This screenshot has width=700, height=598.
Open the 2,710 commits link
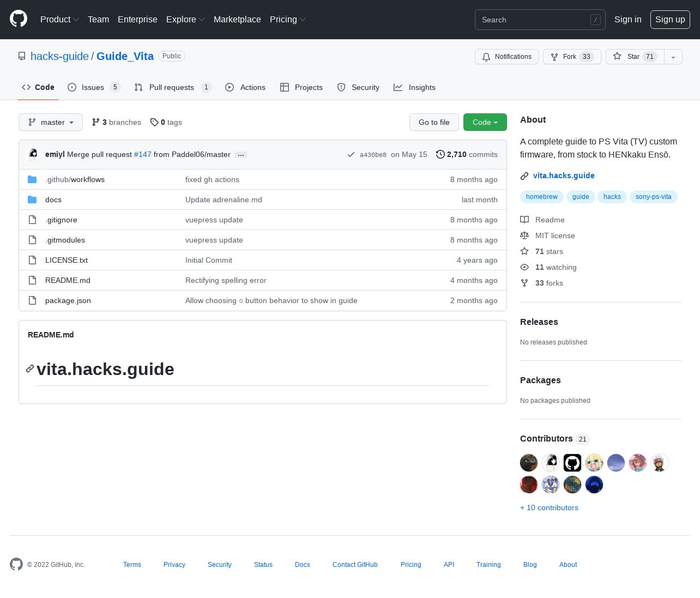pyautogui.click(x=467, y=154)
